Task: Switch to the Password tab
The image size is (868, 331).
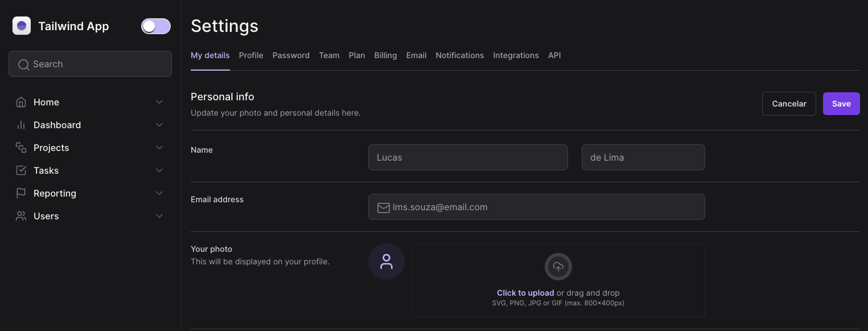Action: point(291,55)
